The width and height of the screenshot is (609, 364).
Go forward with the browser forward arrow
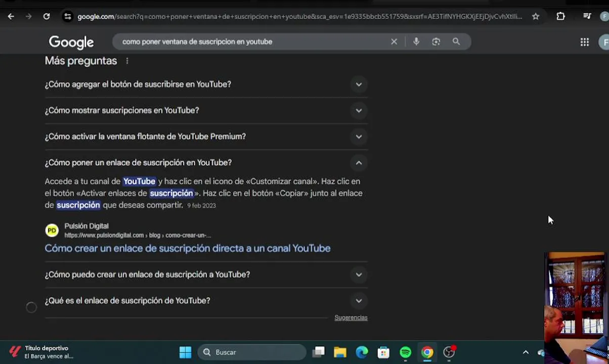click(x=28, y=16)
